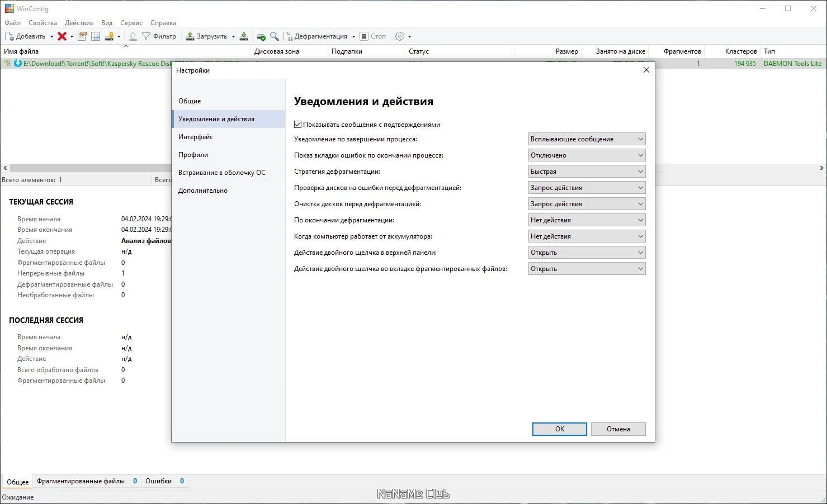Open the Свойства menu
The height and width of the screenshot is (504, 827).
click(42, 23)
